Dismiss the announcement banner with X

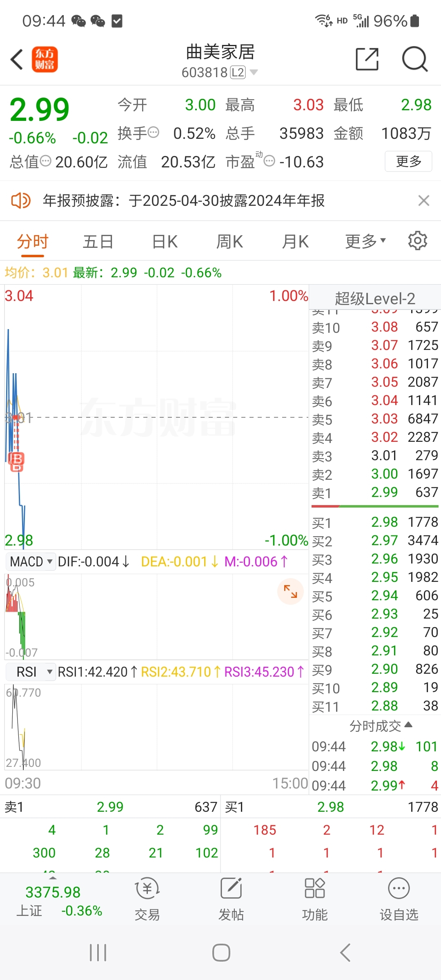424,200
